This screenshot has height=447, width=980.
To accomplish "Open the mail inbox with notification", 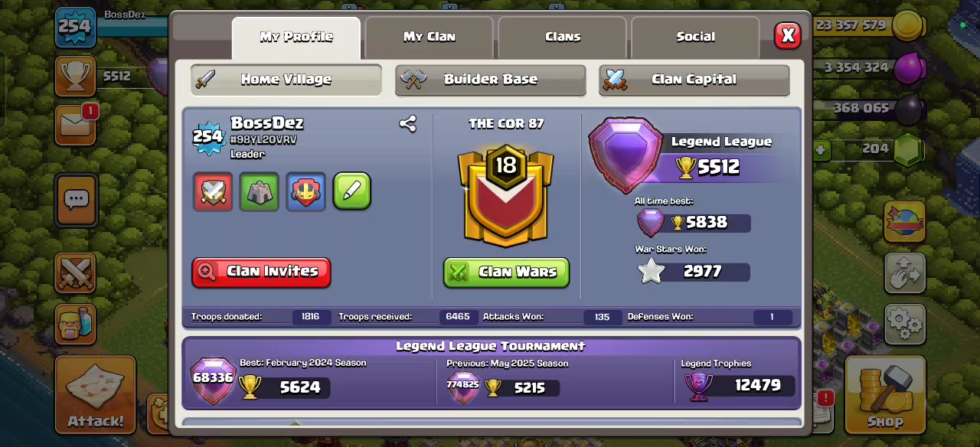I will tap(76, 125).
